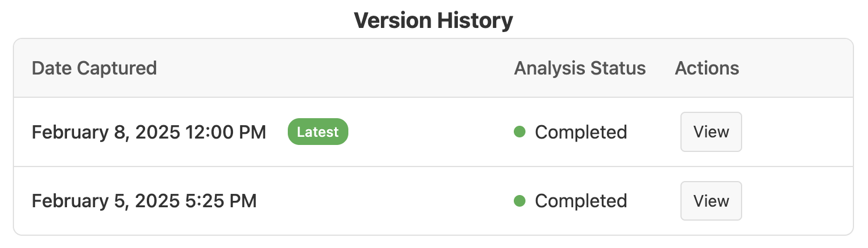The width and height of the screenshot is (868, 248).
Task: Select the February 8, 2025 date entry
Action: coord(149,132)
